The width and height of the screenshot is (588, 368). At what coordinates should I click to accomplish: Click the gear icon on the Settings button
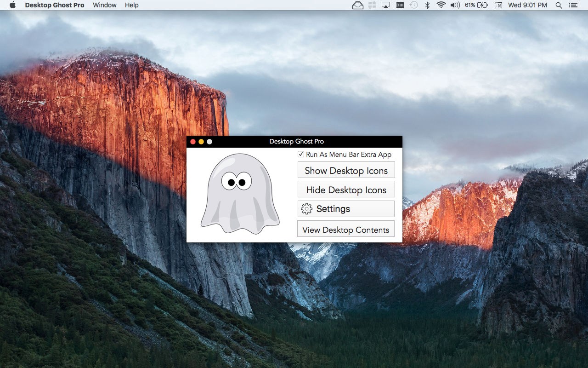pos(307,208)
